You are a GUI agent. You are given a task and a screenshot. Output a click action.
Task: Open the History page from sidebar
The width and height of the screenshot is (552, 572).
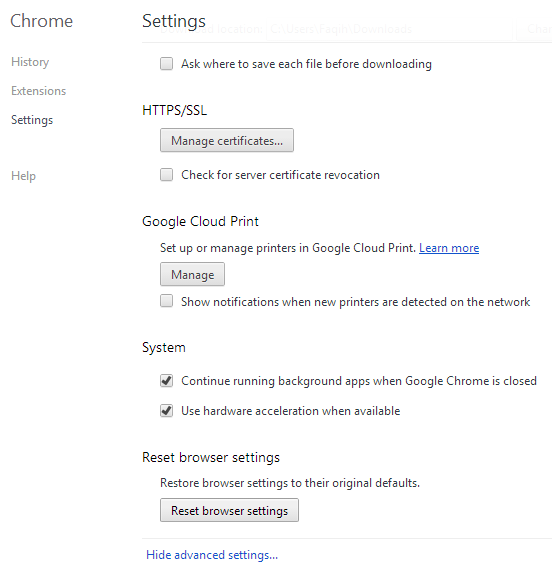pos(30,62)
